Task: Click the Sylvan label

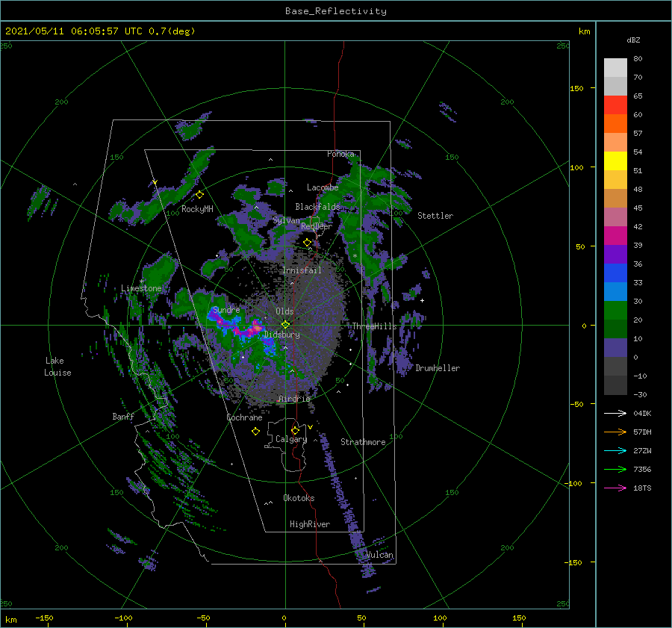Action: click(x=286, y=220)
